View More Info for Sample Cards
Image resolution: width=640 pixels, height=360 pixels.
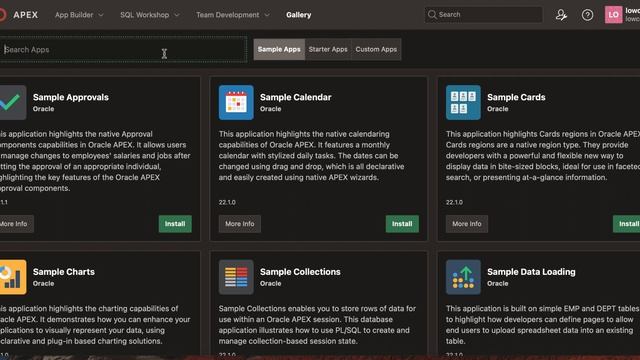(467, 224)
